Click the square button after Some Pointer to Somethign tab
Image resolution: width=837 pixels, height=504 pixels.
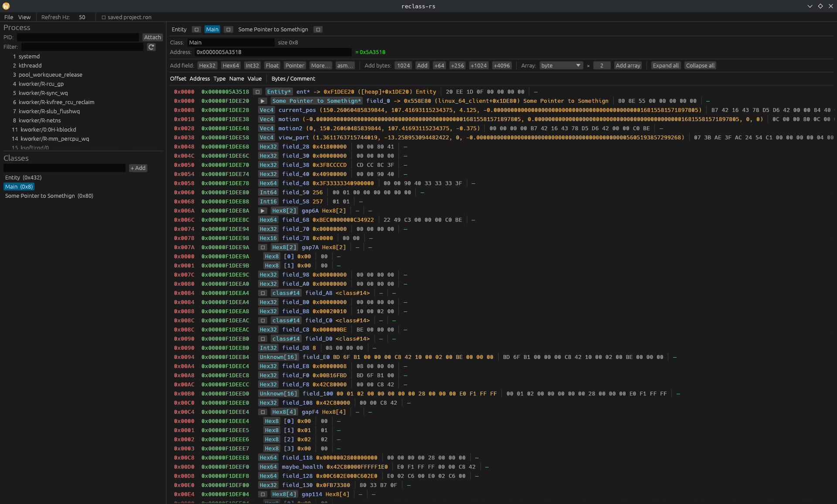coord(318,30)
